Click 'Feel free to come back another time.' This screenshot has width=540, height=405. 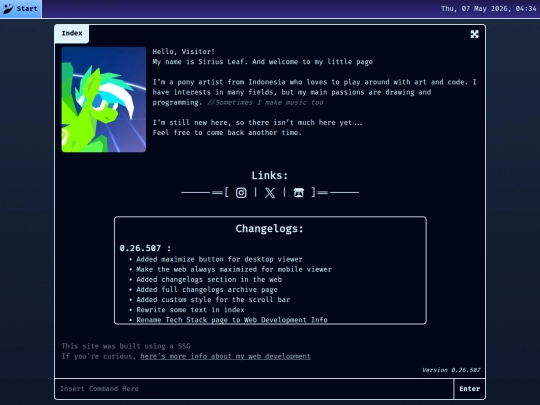pyautogui.click(x=227, y=133)
